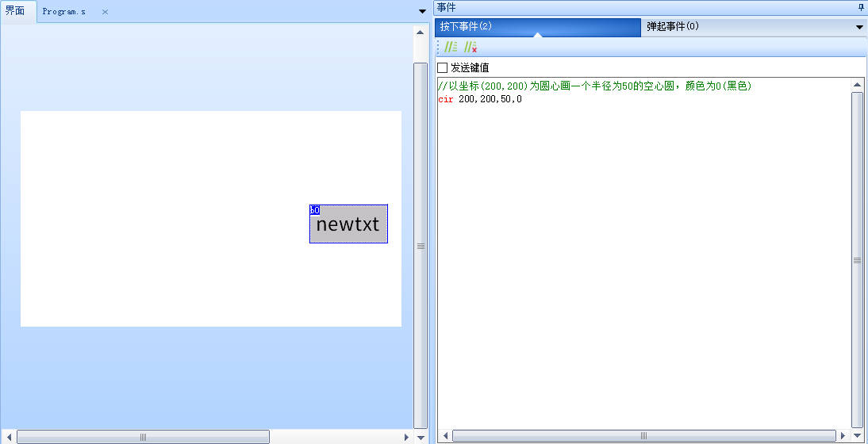Click the code editor vertical scrollbar thumb
Viewport: 868px width, 444px height.
coord(857,259)
